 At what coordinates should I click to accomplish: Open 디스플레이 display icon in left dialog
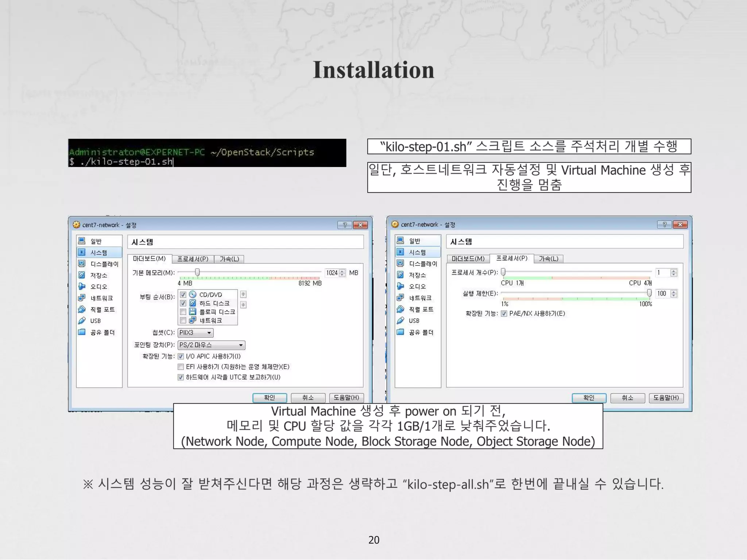click(82, 264)
